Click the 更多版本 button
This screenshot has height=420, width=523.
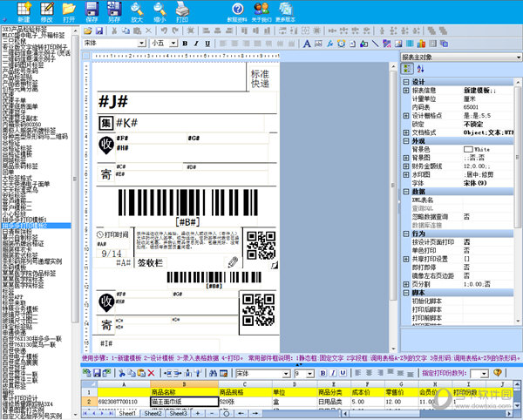(x=284, y=12)
